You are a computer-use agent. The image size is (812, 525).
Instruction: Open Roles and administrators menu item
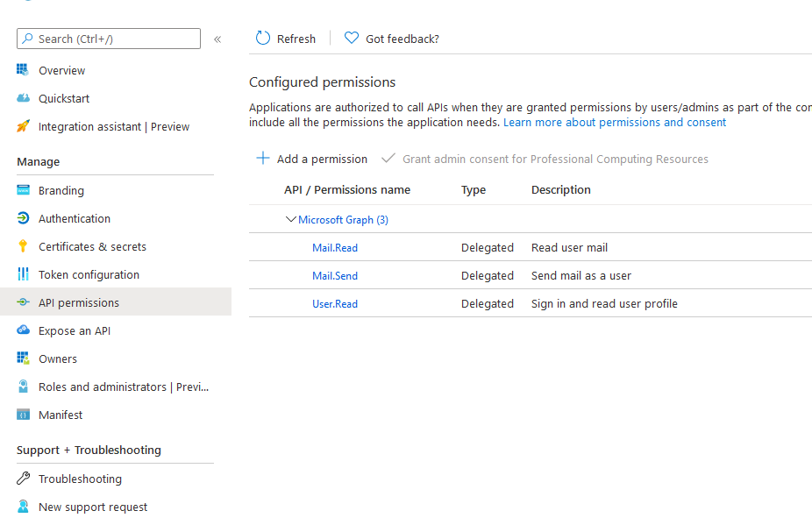(x=123, y=387)
